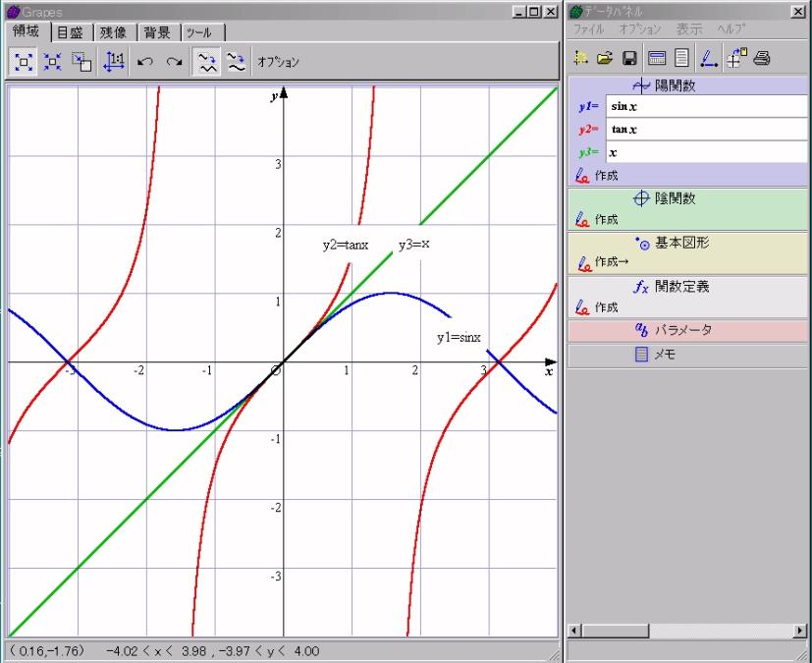This screenshot has width=812, height=663.
Task: Set the 1:1 aspect ratio scale
Action: tap(114, 62)
